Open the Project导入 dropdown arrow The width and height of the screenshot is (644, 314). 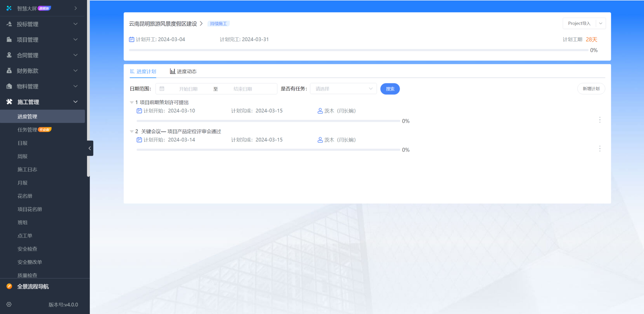[x=601, y=23]
